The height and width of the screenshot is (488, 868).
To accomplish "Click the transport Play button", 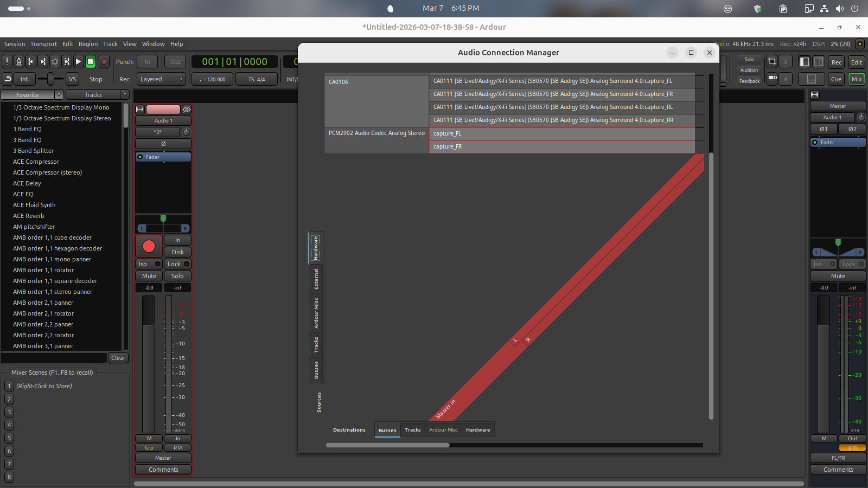I will tap(78, 62).
